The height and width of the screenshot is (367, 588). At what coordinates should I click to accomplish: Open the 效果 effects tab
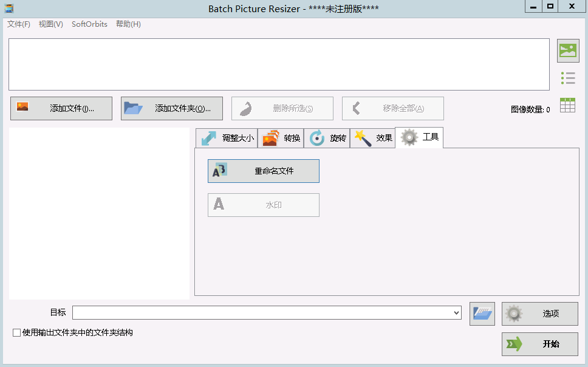coord(373,138)
